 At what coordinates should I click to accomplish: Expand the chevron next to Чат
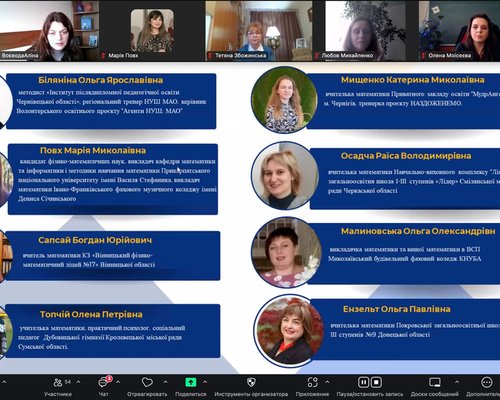(118, 382)
